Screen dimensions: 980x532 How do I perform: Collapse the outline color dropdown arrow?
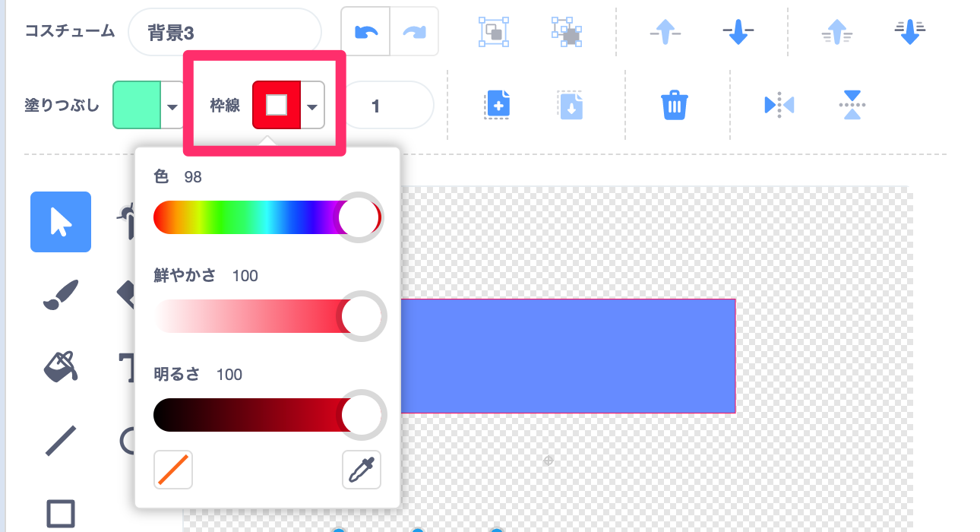click(312, 106)
